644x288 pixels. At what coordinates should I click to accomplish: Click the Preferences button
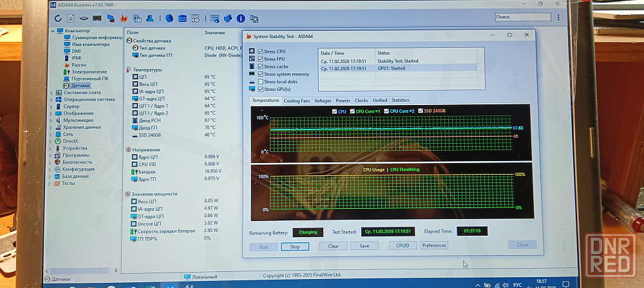click(434, 245)
